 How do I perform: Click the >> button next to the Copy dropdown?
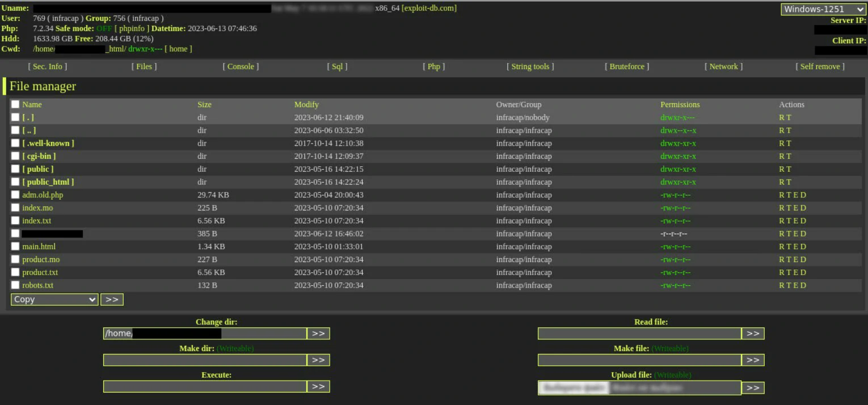pyautogui.click(x=112, y=299)
